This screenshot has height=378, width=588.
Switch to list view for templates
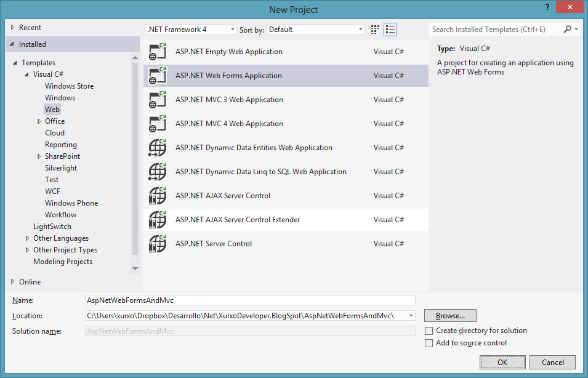click(x=390, y=29)
